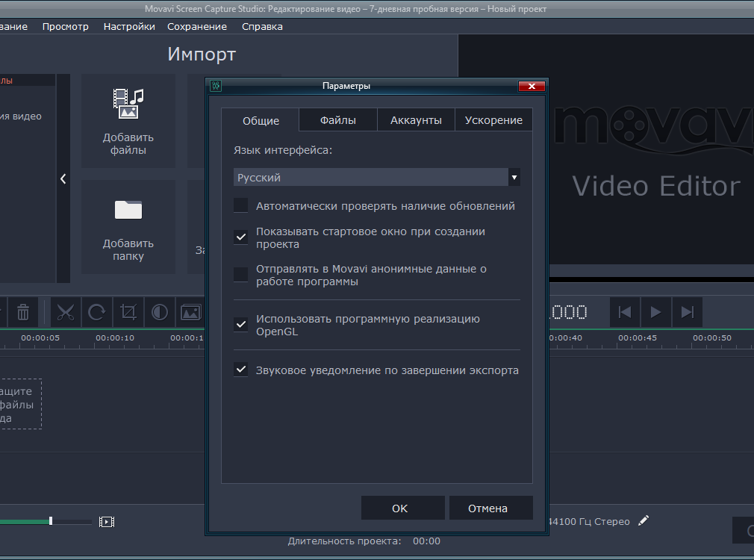Collapse the import panel with left chevron
Screen dimensions: 754x560
click(x=63, y=178)
